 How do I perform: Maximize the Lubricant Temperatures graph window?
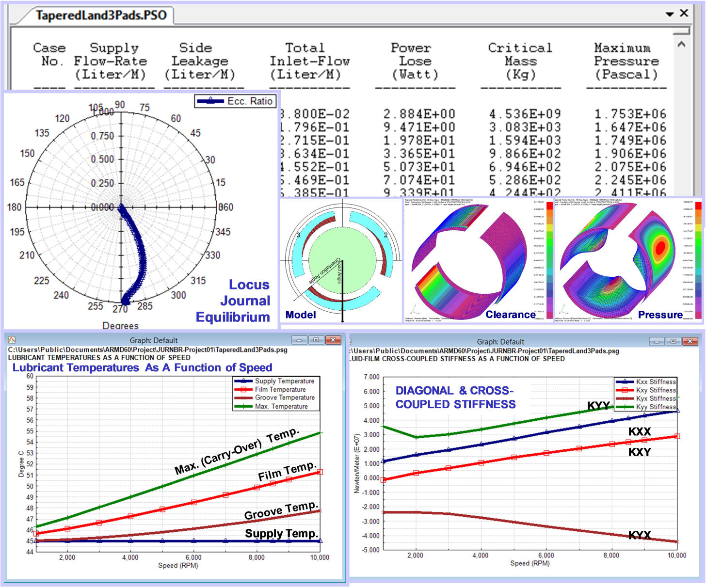point(316,340)
